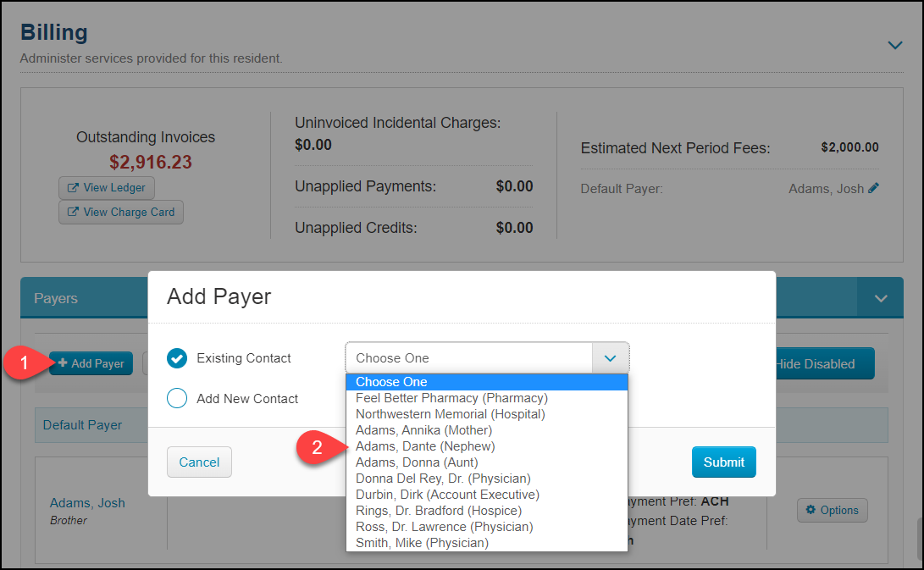The image size is (924, 570).
Task: Open the Choose One contact dropdown arrow
Action: click(610, 357)
